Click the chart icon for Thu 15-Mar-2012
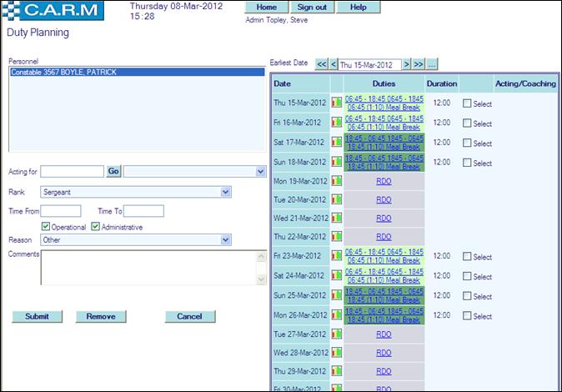The height and width of the screenshot is (392, 562). (x=337, y=103)
